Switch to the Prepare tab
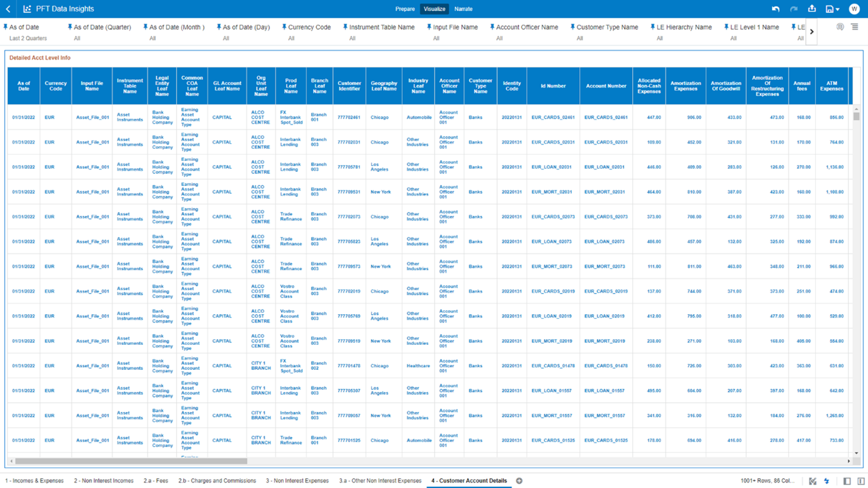868x488 pixels. [405, 9]
